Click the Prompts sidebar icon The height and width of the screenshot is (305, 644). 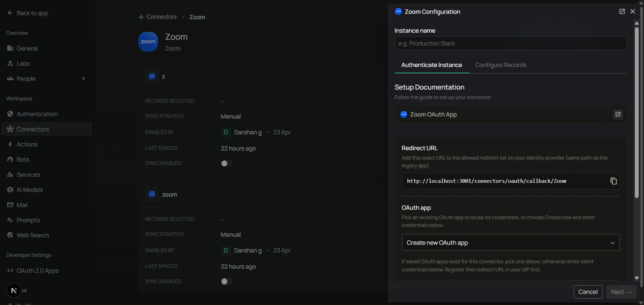[x=10, y=220]
